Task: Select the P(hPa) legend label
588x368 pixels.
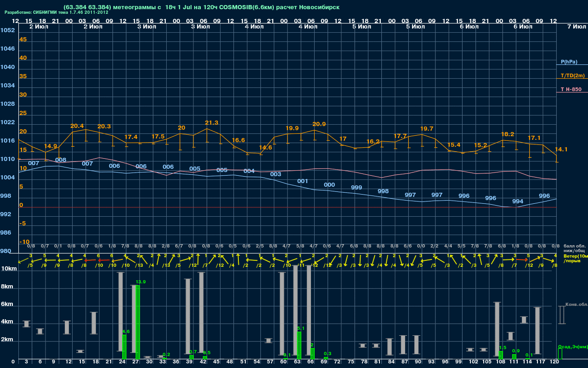Action: coord(569,62)
